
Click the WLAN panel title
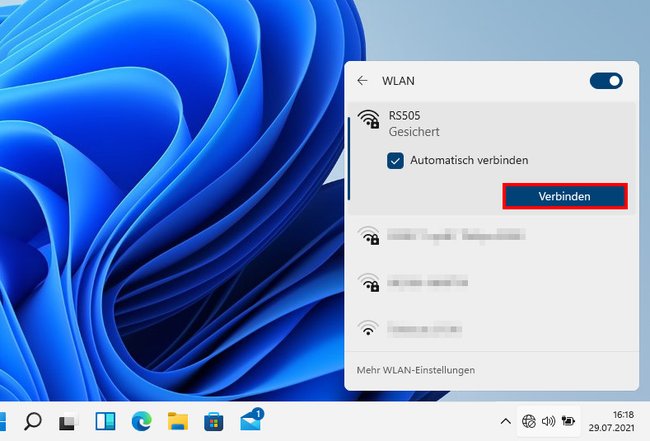398,80
